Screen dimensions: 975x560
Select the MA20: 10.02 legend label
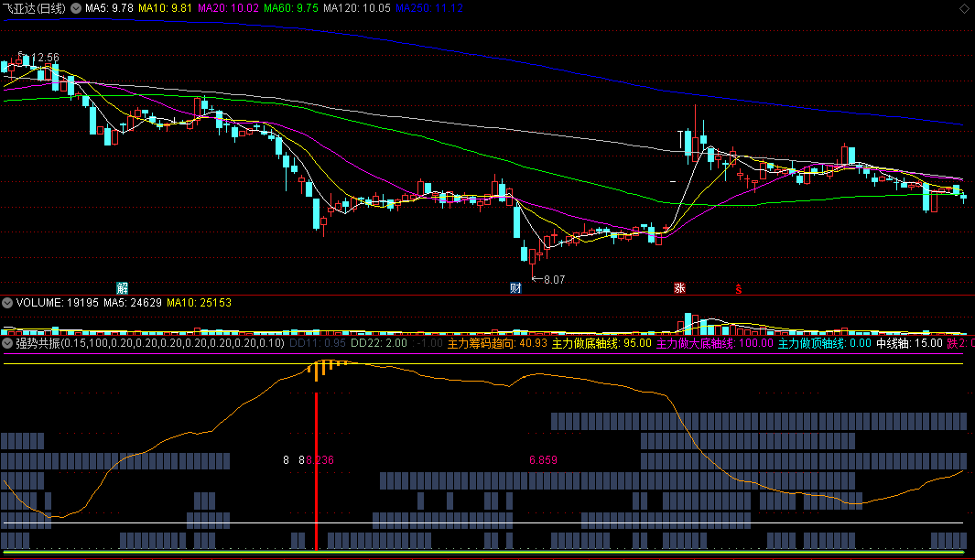(x=228, y=8)
